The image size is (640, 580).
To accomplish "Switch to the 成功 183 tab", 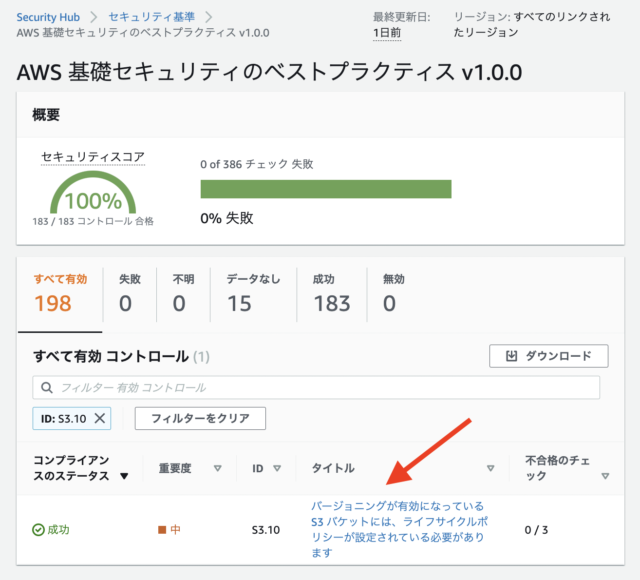I will (332, 294).
